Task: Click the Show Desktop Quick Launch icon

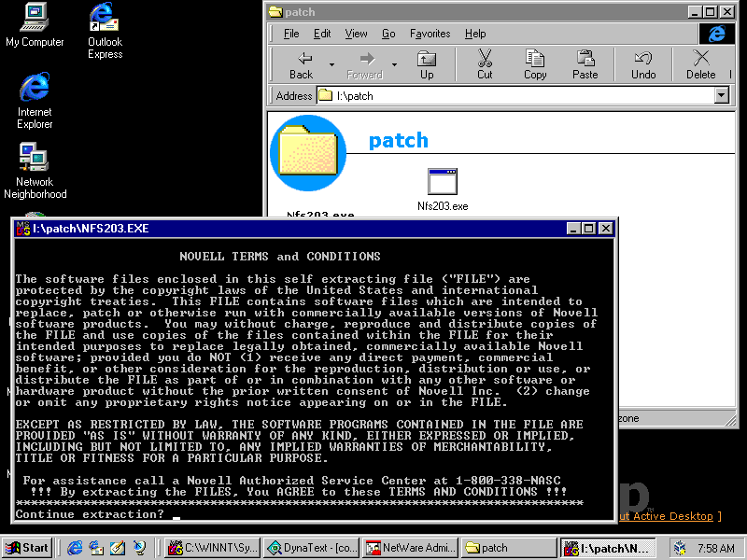Action: coord(118,548)
